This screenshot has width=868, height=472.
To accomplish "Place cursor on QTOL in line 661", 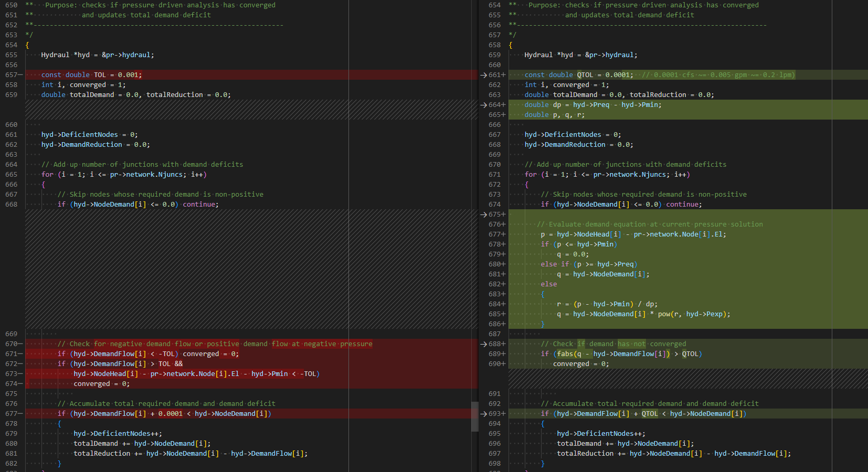I will click(585, 75).
